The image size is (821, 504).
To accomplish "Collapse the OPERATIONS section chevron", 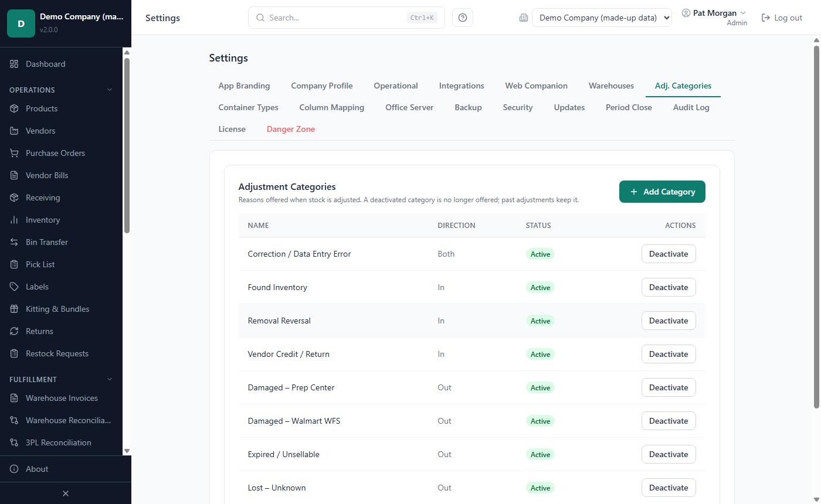I will pos(109,90).
